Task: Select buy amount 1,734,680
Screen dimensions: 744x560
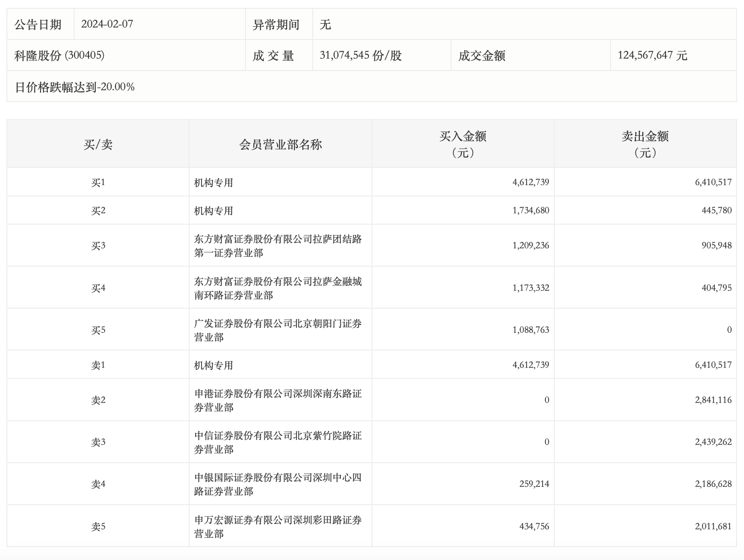Action: [x=531, y=210]
